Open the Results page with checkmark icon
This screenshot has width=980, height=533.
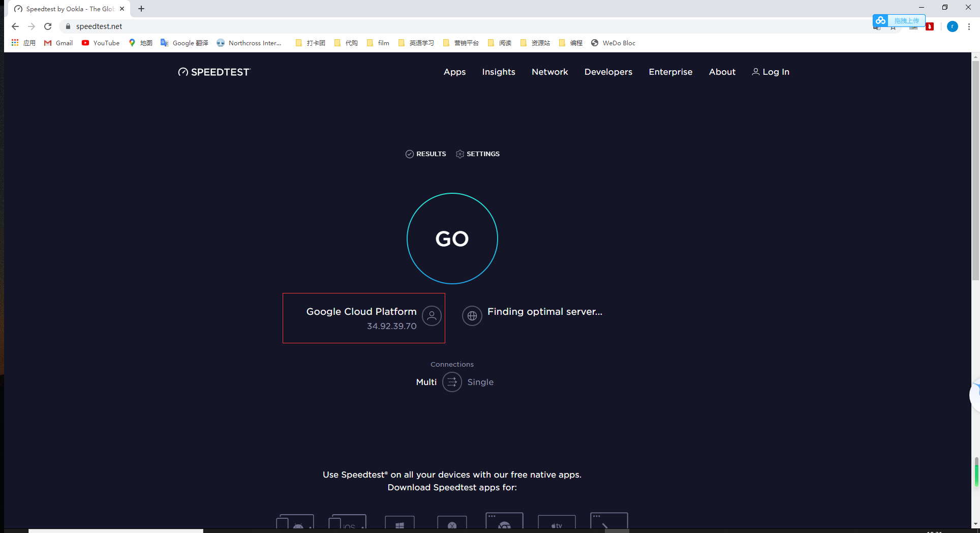point(425,154)
